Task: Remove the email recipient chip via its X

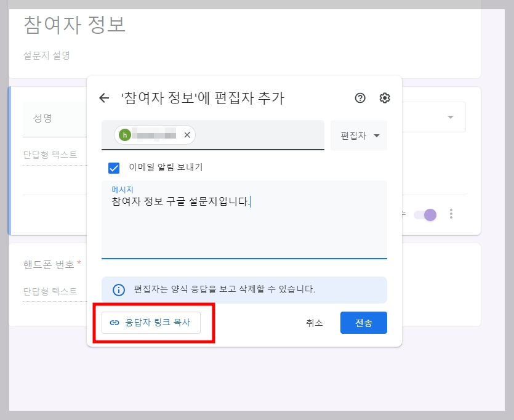Action: [x=187, y=134]
